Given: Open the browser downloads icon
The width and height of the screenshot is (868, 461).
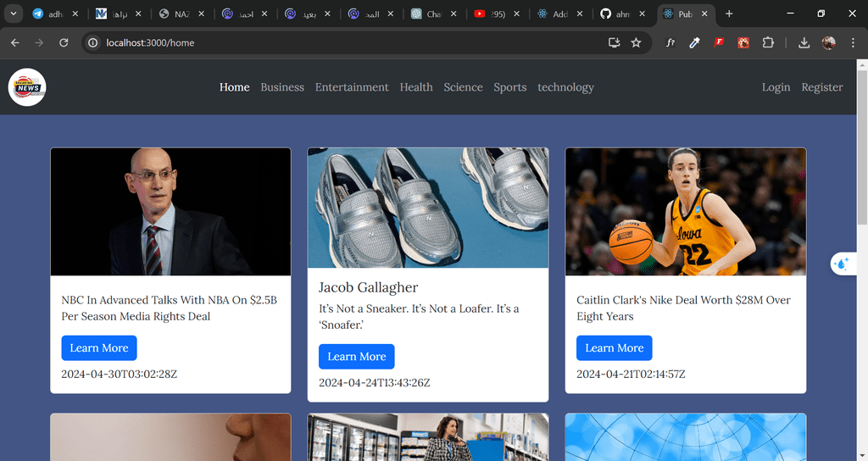Looking at the screenshot, I should (x=804, y=42).
